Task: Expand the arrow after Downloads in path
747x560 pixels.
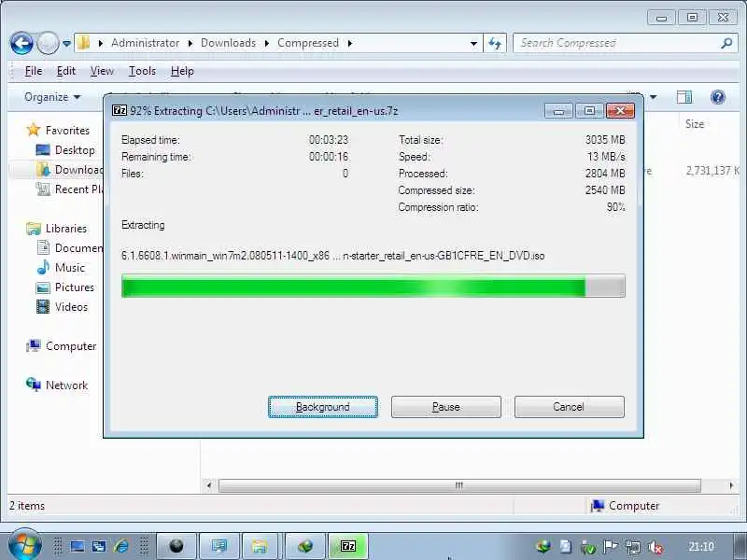Action: [267, 43]
